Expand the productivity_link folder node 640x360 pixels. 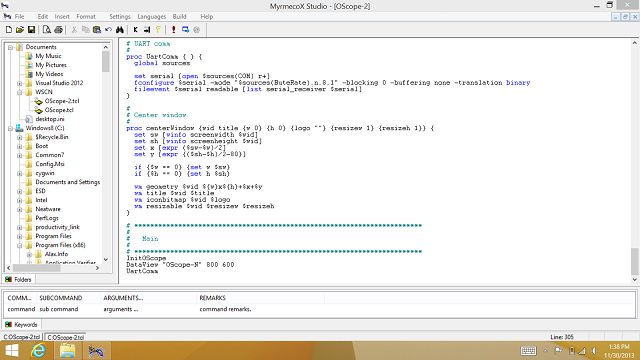point(19,227)
